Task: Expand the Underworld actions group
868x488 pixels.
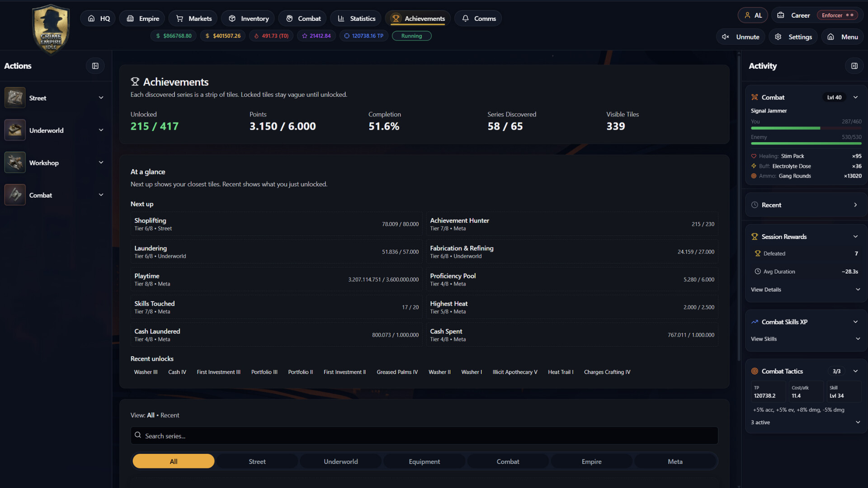Action: [x=101, y=130]
